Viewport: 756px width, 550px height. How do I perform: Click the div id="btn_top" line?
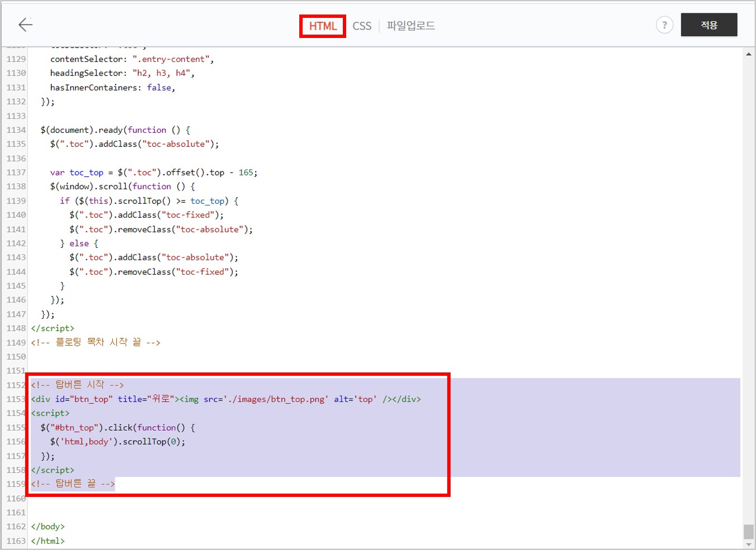coord(226,399)
